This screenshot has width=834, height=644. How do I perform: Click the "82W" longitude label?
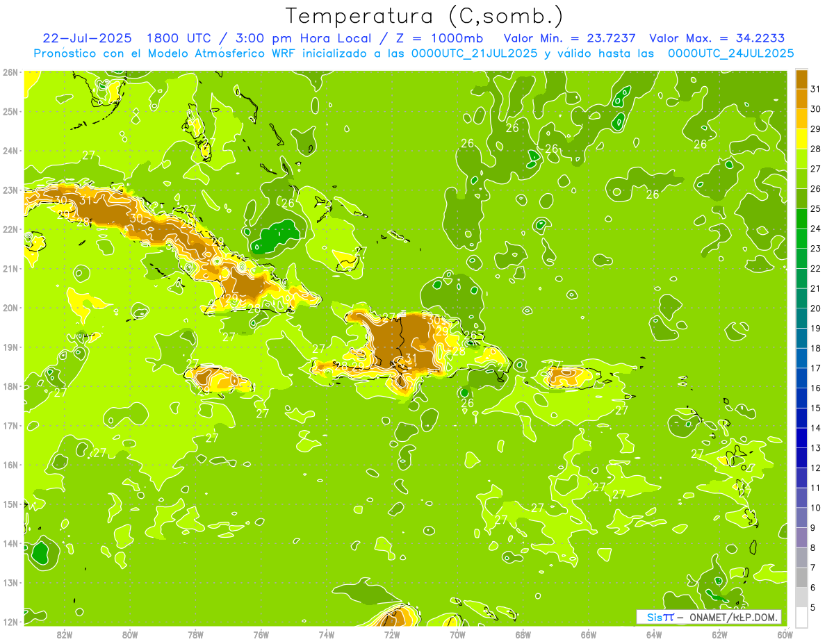[65, 634]
